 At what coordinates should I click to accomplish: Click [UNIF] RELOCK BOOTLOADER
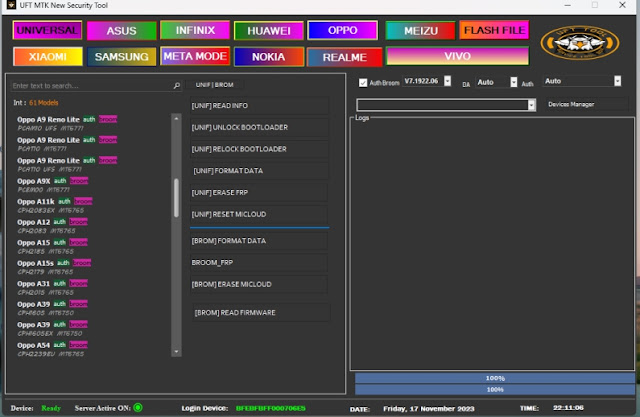point(259,149)
